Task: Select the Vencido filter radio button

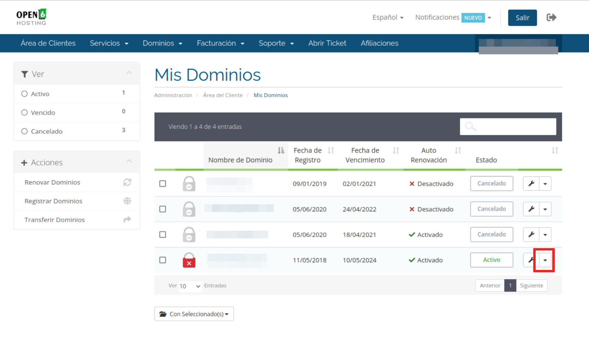Action: pos(24,112)
